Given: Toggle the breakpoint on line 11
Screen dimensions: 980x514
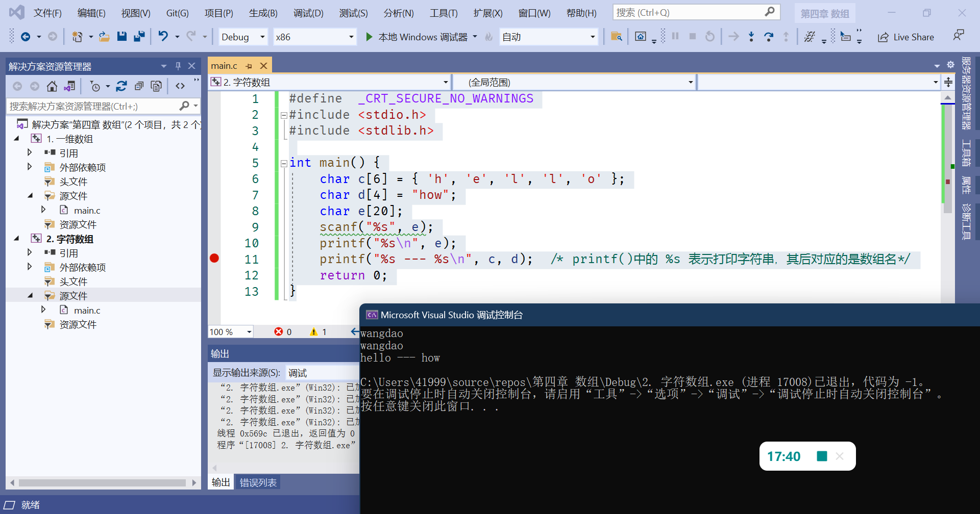Looking at the screenshot, I should (x=214, y=259).
